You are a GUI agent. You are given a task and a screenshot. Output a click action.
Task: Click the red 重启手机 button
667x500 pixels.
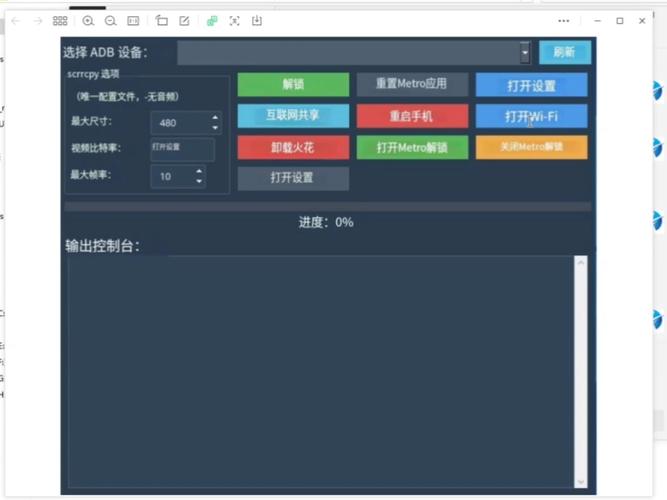pos(411,116)
